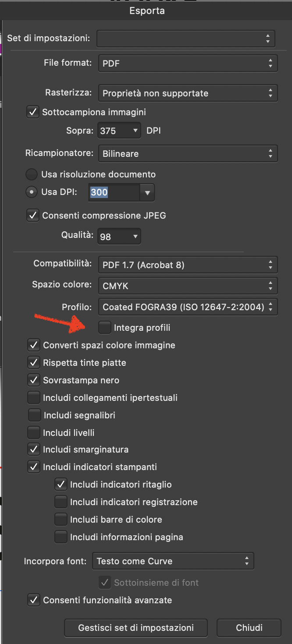
Task: Change the Spazio colore CMYK dropdown
Action: (x=188, y=286)
